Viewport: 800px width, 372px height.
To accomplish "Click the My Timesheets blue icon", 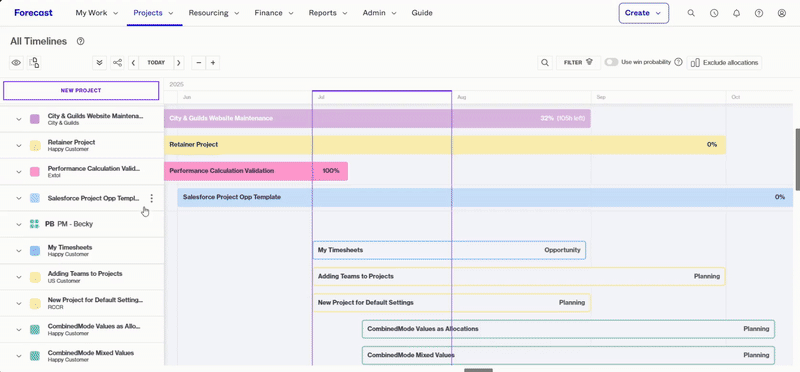I will 35,251.
